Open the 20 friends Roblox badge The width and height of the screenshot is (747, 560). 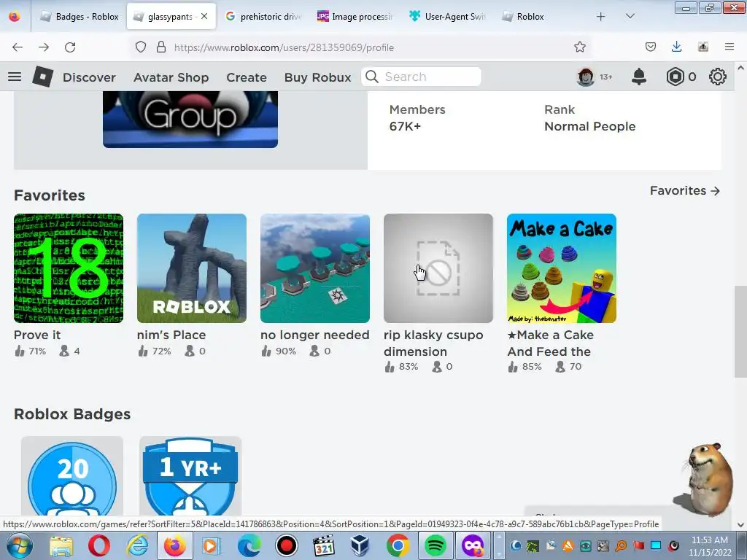pyautogui.click(x=72, y=476)
